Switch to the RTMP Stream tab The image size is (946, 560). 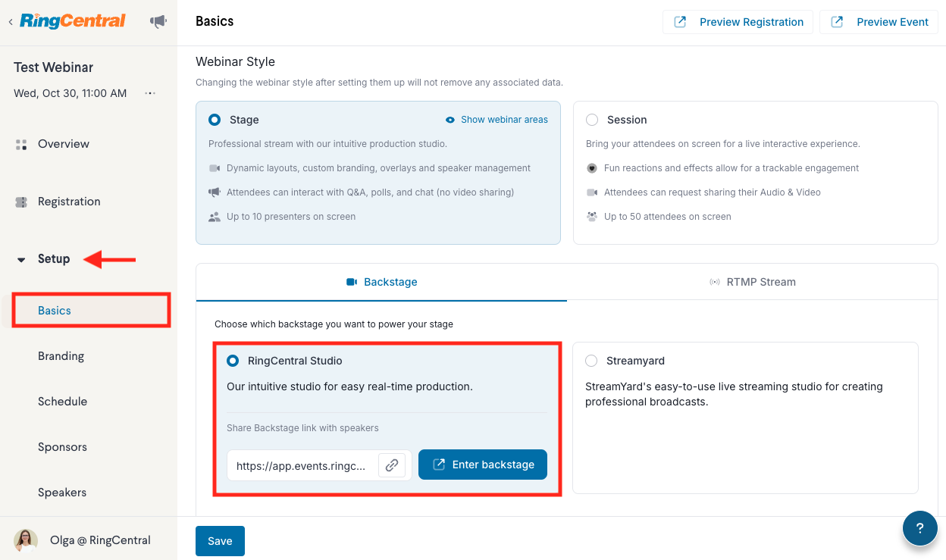pos(753,282)
